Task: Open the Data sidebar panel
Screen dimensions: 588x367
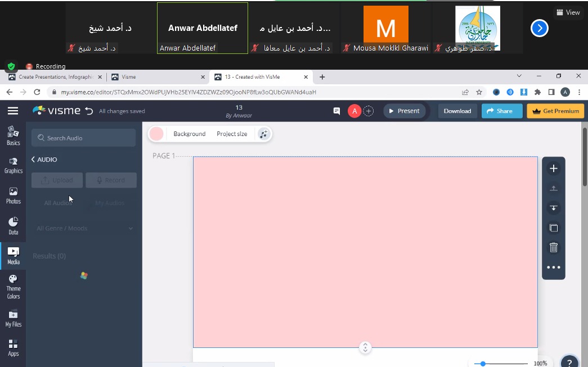Action: pyautogui.click(x=13, y=226)
